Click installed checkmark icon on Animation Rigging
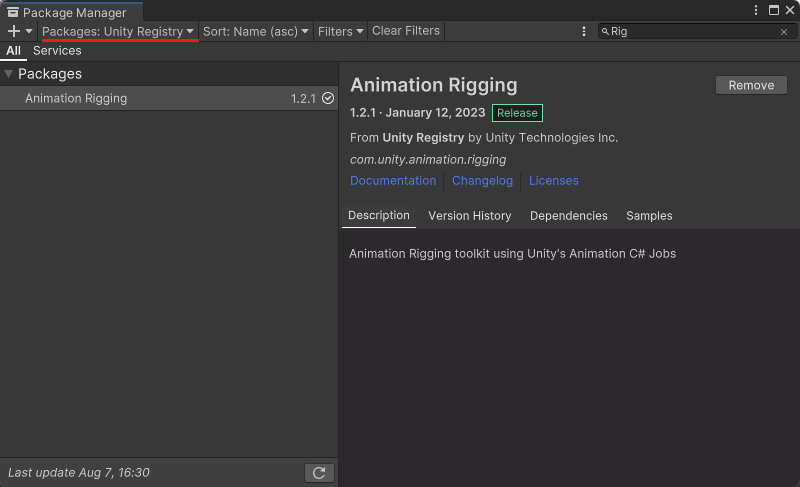Screen dimensions: 800x487 coord(328,98)
